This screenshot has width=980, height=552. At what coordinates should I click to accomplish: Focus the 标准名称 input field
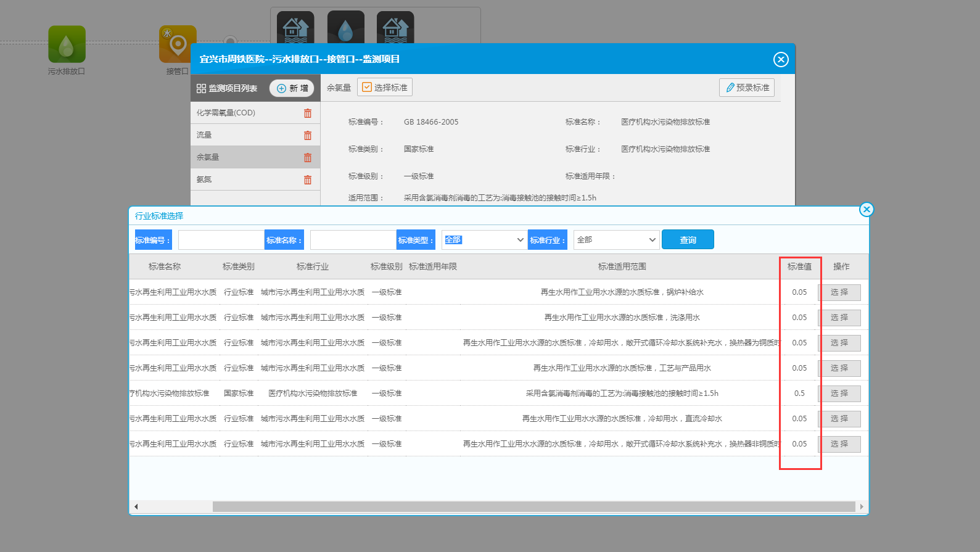coord(353,240)
